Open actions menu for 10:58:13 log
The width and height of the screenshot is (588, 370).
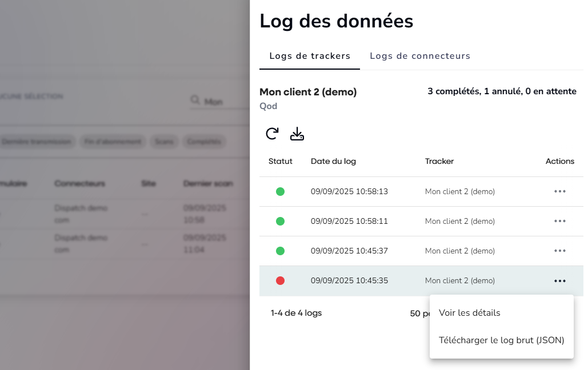559,191
